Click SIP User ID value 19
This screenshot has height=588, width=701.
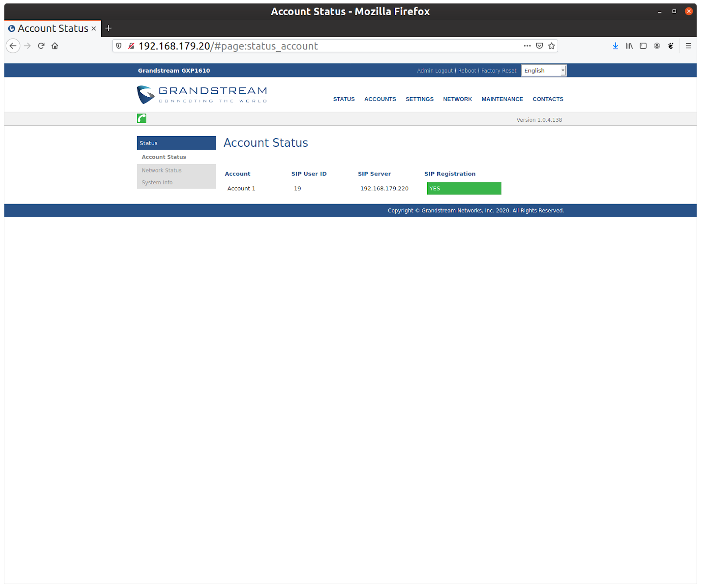pos(297,189)
